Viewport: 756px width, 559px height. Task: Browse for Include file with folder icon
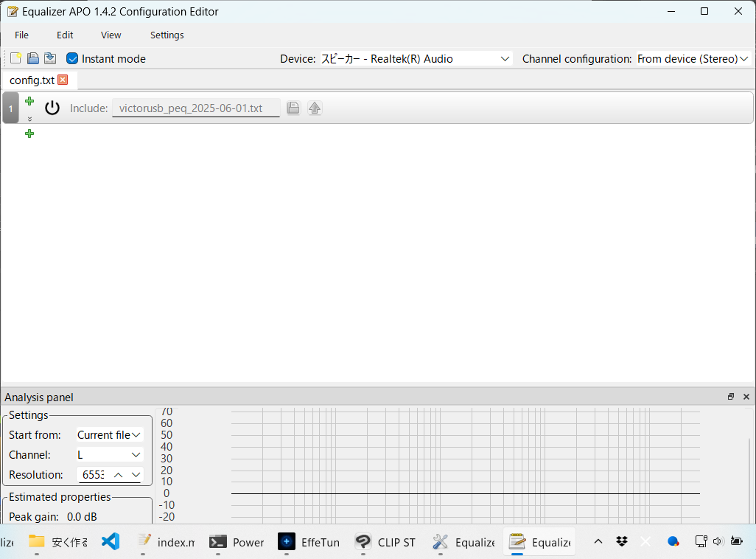[x=293, y=108]
